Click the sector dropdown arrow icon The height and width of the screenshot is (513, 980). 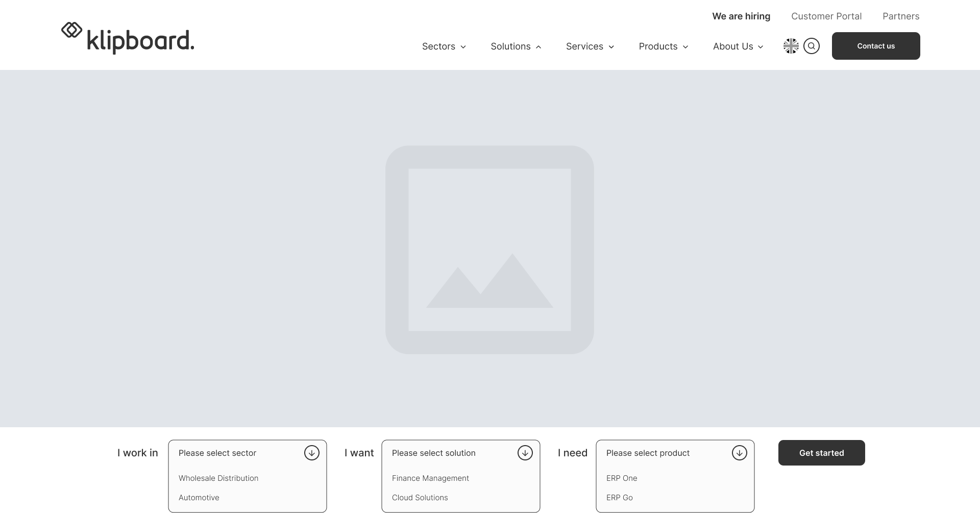[x=311, y=453]
